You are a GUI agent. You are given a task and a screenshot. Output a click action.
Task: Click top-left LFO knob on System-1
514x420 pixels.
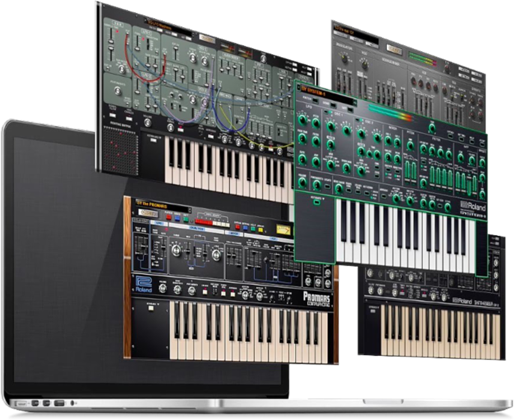click(302, 119)
